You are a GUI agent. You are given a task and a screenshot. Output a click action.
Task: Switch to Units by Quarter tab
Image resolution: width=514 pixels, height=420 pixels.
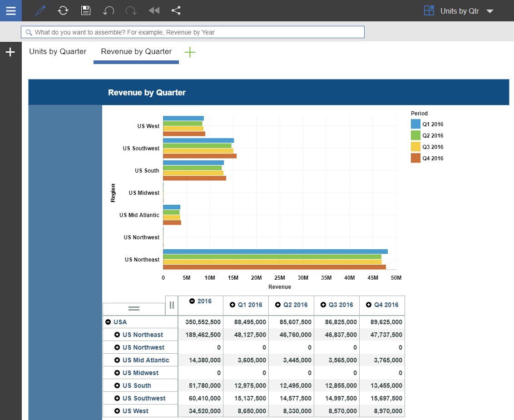(x=58, y=52)
